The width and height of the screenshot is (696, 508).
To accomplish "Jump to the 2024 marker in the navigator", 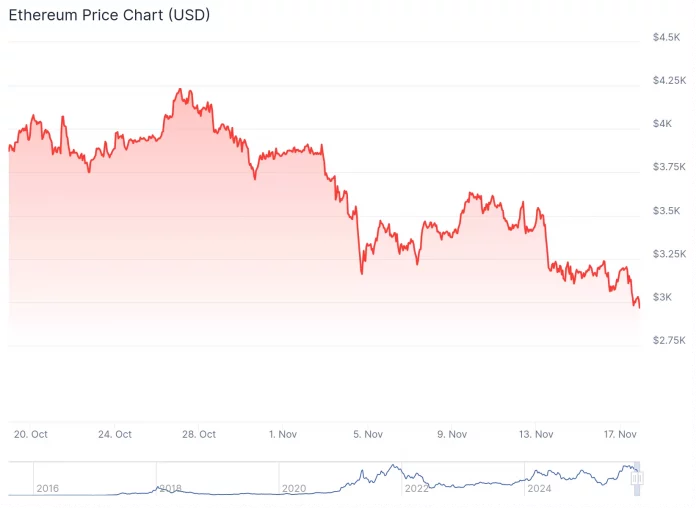I will 539,489.
